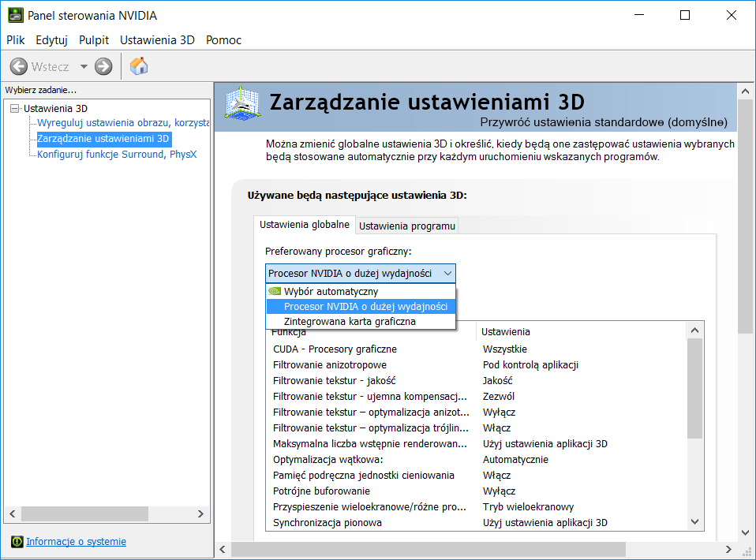Click the main page scroll down arrow
Image resolution: width=756 pixels, height=560 pixels.
pos(746,532)
